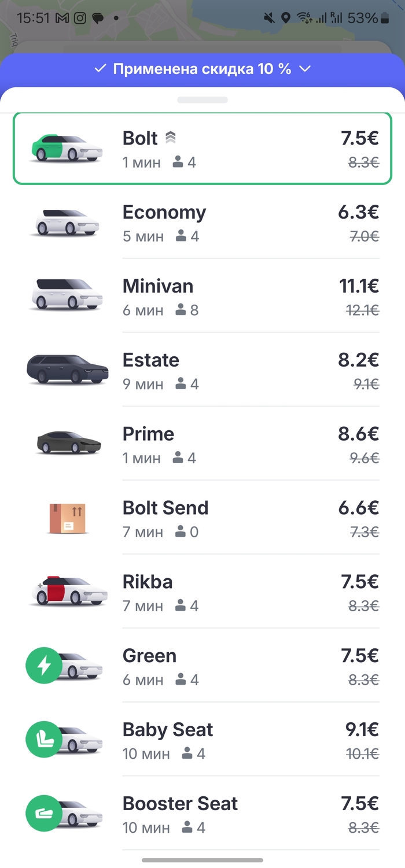Image resolution: width=405 pixels, height=868 pixels.
Task: Tap the Green electric lightning icon
Action: pyautogui.click(x=45, y=666)
